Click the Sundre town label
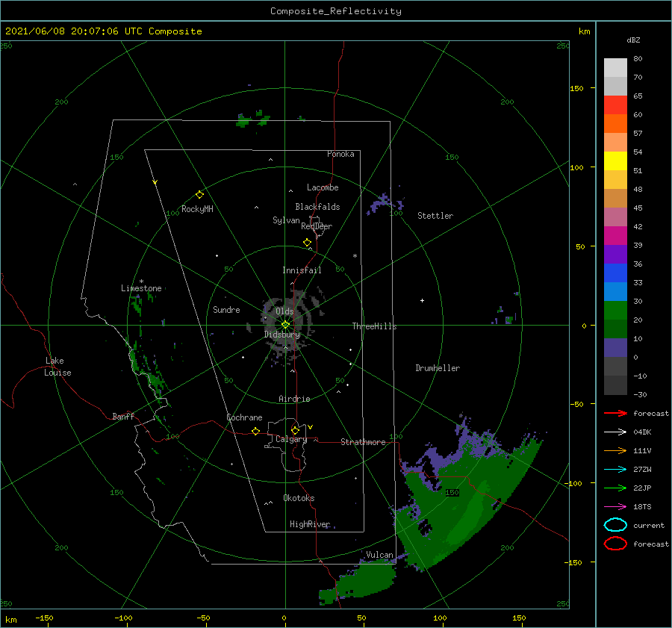Screen dimensions: 672x628 pyautogui.click(x=226, y=309)
